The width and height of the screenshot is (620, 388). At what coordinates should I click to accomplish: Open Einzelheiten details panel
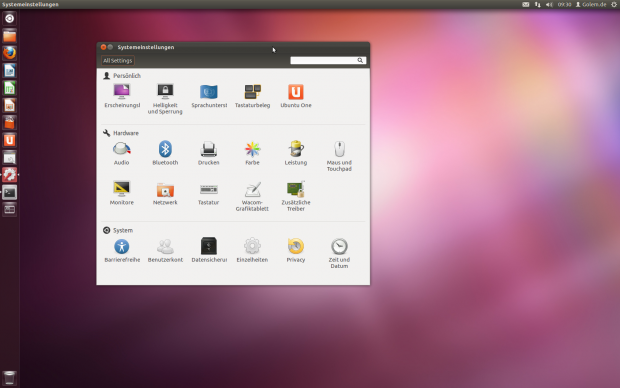click(252, 250)
